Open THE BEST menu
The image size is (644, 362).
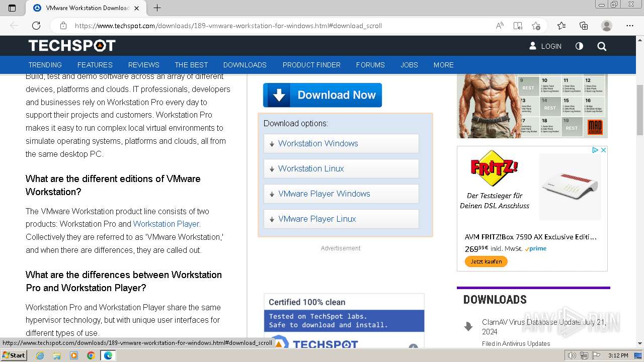tap(191, 65)
